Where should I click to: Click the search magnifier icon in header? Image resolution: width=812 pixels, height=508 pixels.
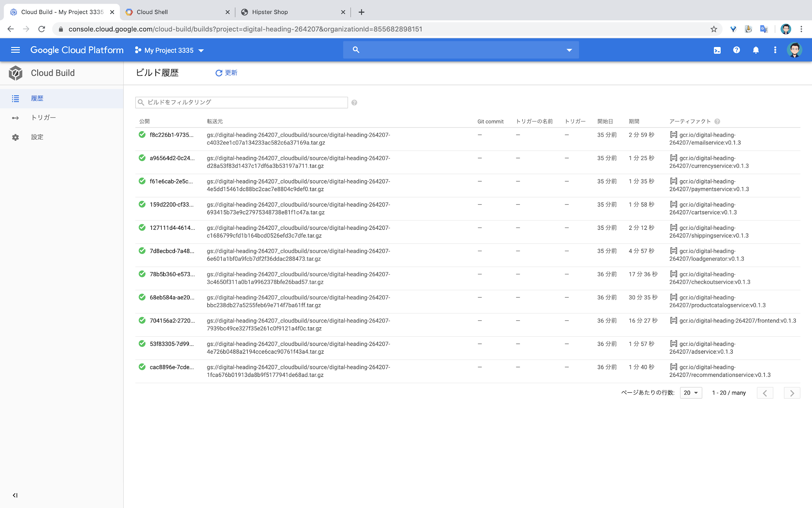pyautogui.click(x=356, y=50)
